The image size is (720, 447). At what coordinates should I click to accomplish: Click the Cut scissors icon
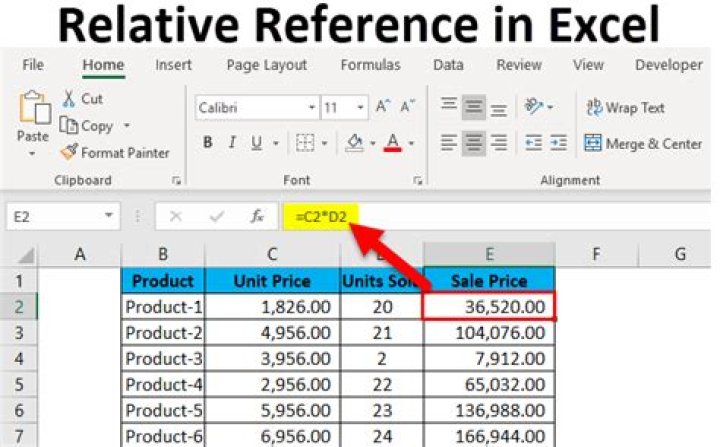[x=69, y=99]
